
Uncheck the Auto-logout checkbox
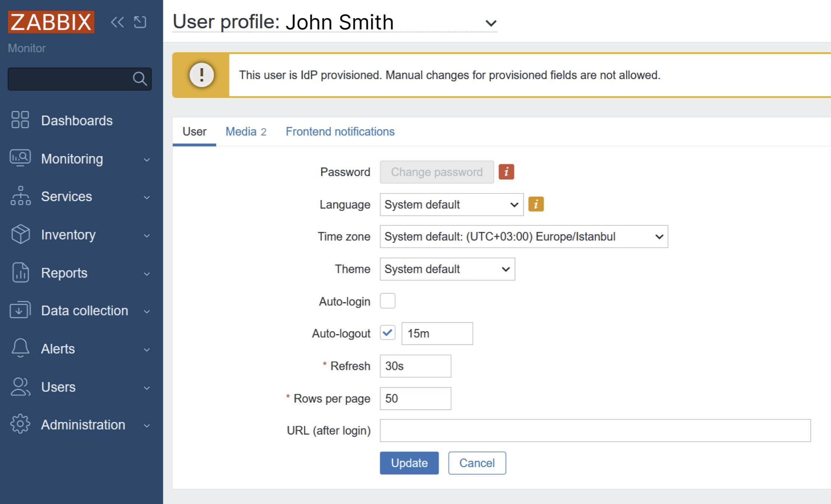[387, 333]
